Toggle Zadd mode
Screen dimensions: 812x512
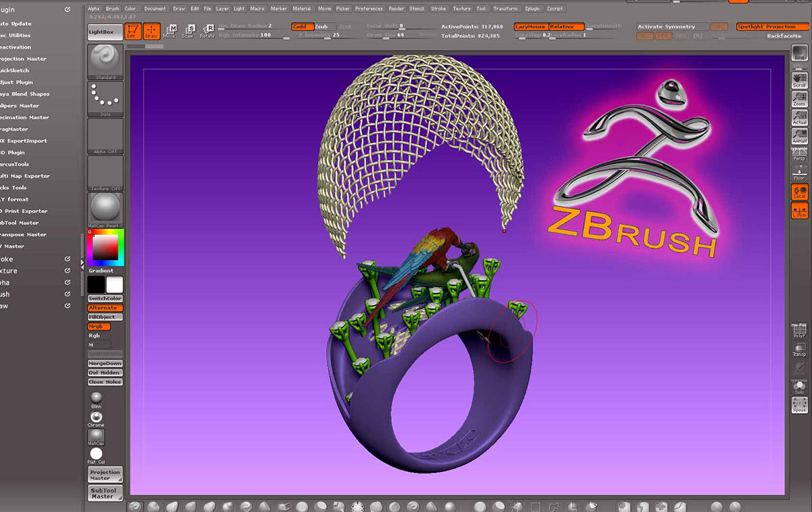pyautogui.click(x=302, y=26)
